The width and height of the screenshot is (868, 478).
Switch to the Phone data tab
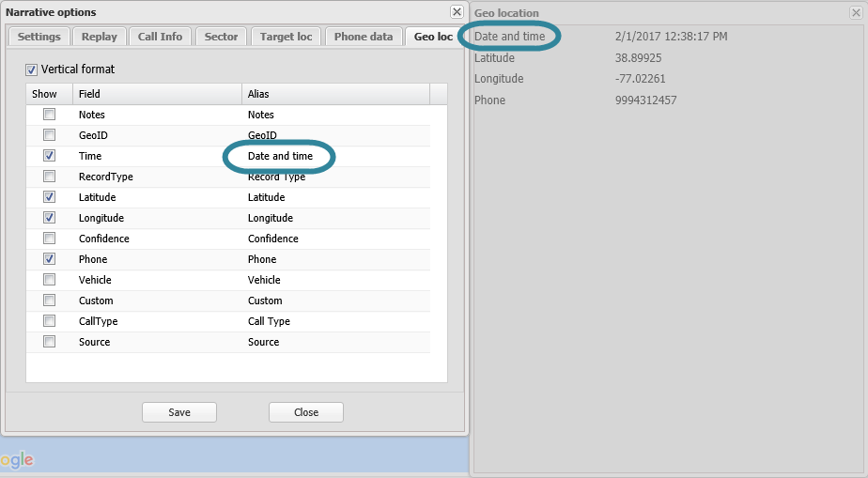coord(364,37)
